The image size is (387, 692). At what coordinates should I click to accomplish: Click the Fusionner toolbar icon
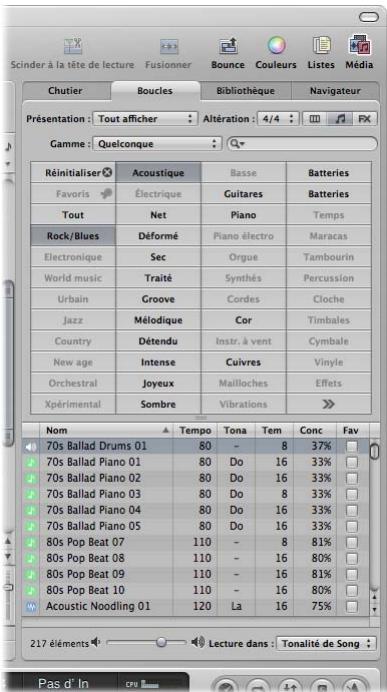coord(169,46)
